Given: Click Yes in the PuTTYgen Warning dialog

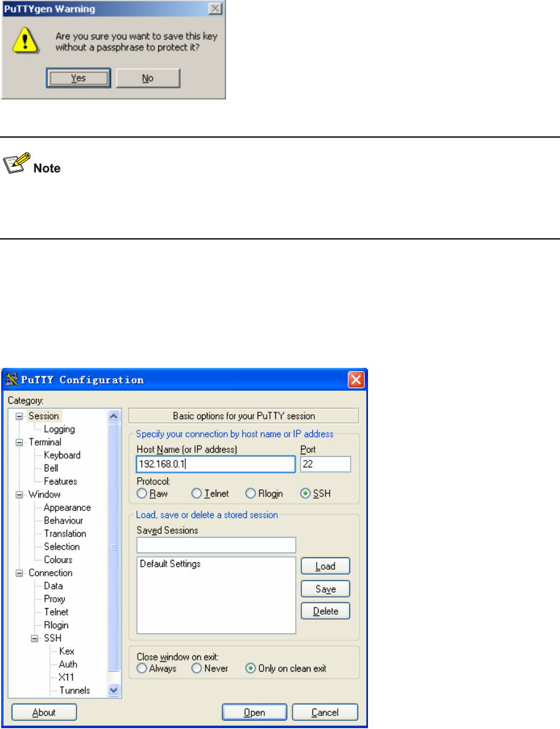Looking at the screenshot, I should 78,78.
